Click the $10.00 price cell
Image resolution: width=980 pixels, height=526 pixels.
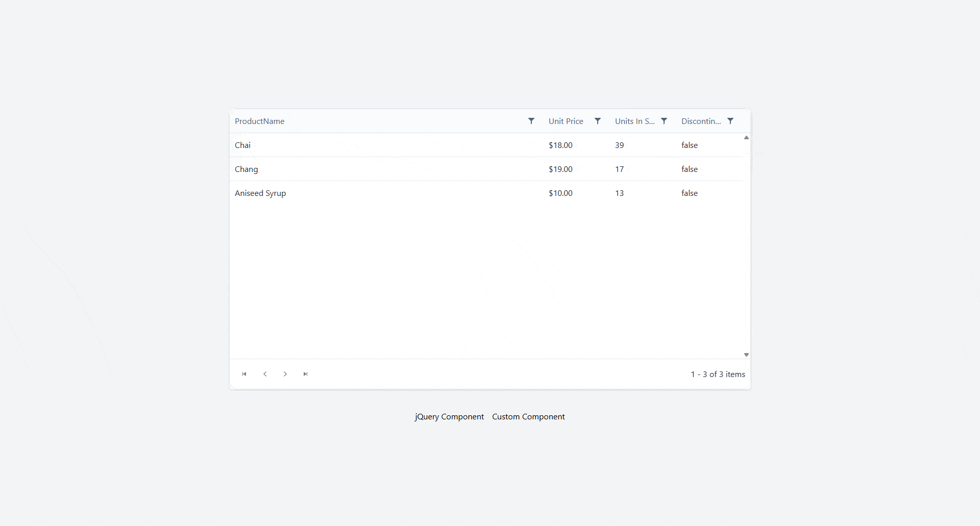click(x=577, y=193)
